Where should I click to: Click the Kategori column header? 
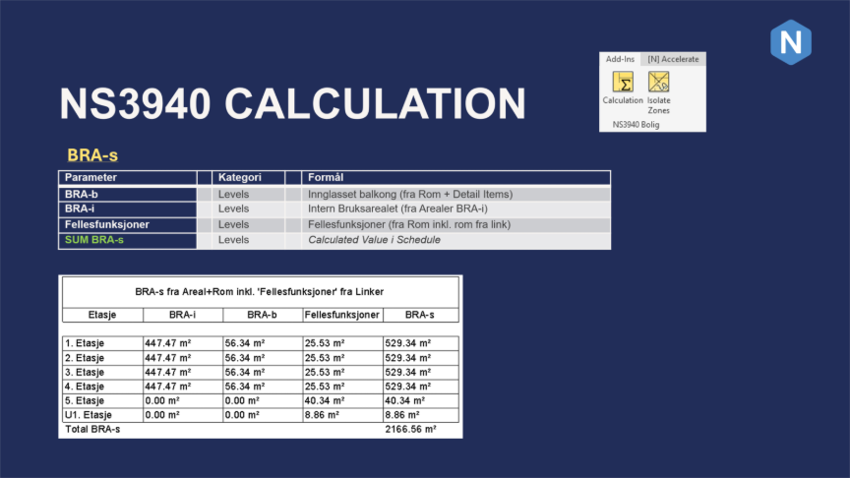(x=248, y=177)
